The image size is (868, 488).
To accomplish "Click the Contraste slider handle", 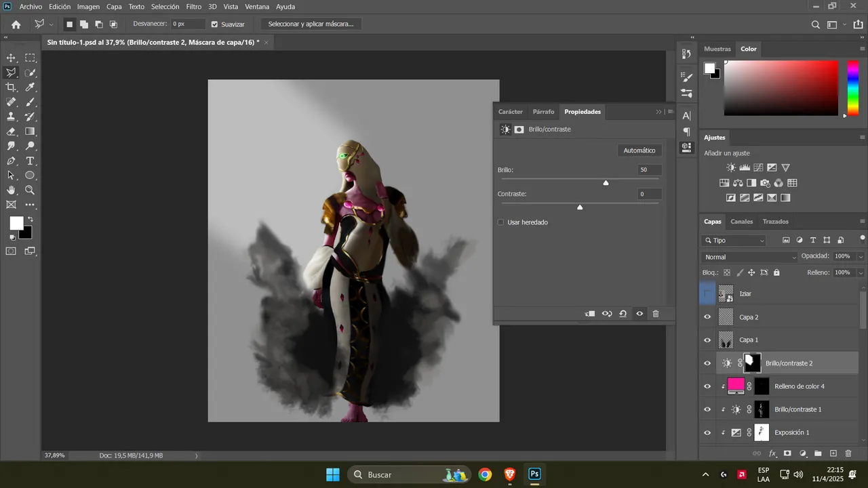I will 580,207.
